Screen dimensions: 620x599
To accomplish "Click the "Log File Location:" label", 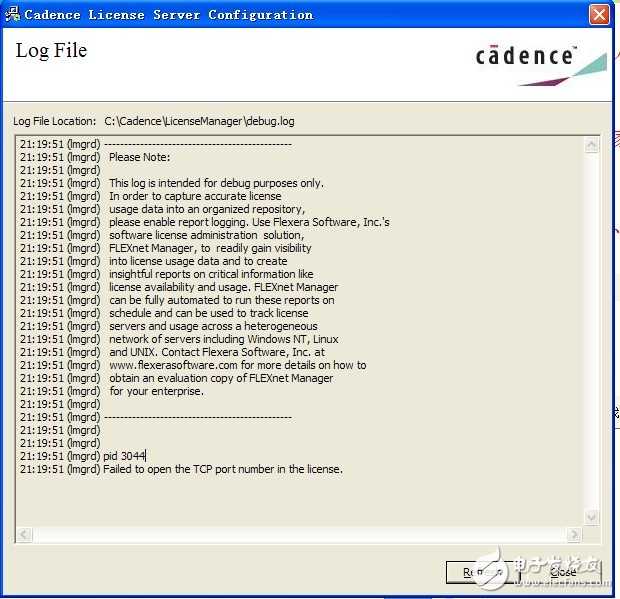I will 55,121.
